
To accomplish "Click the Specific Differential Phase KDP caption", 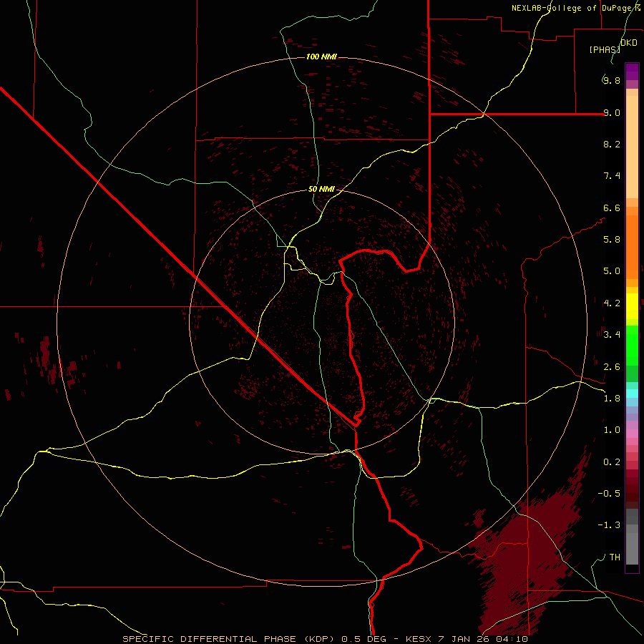I will 325,639.
